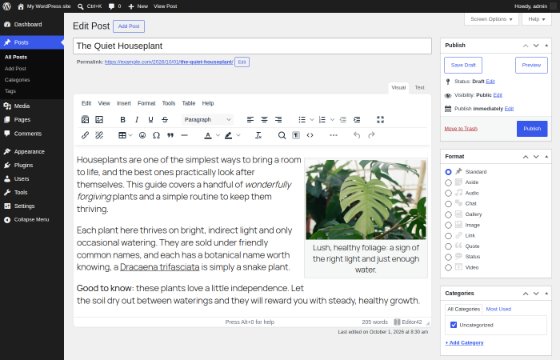Click the insert image toolbar icon
The image size is (560, 360).
pos(99,120)
